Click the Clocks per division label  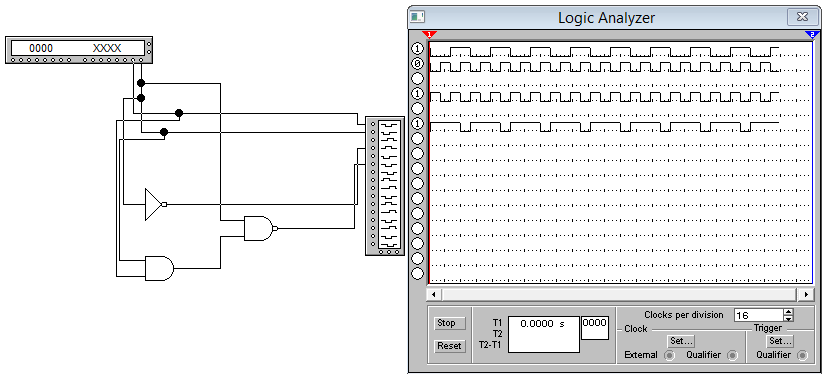point(684,315)
